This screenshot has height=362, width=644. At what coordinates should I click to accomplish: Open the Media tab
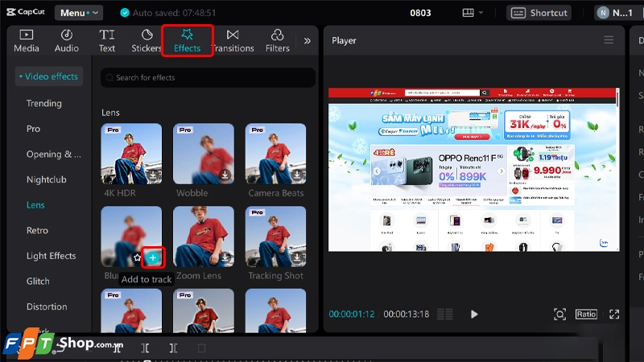click(x=27, y=41)
